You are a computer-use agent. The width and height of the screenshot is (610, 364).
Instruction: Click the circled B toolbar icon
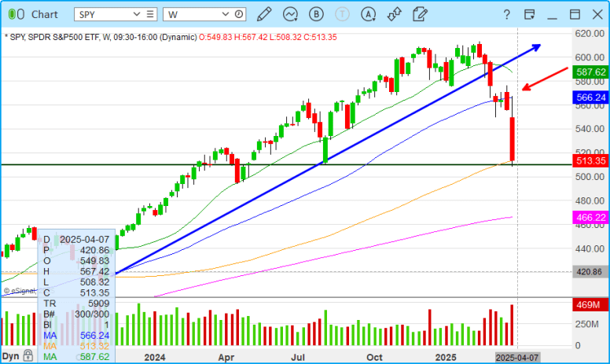pos(317,14)
